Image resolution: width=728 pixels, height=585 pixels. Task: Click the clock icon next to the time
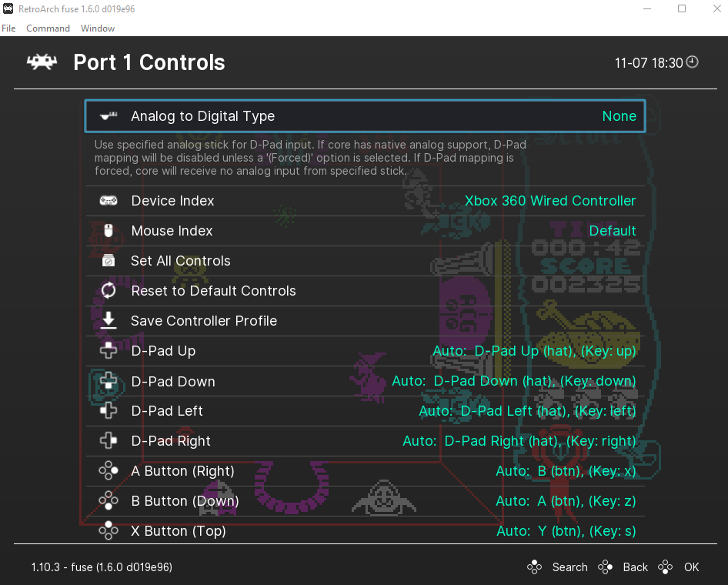[692, 62]
